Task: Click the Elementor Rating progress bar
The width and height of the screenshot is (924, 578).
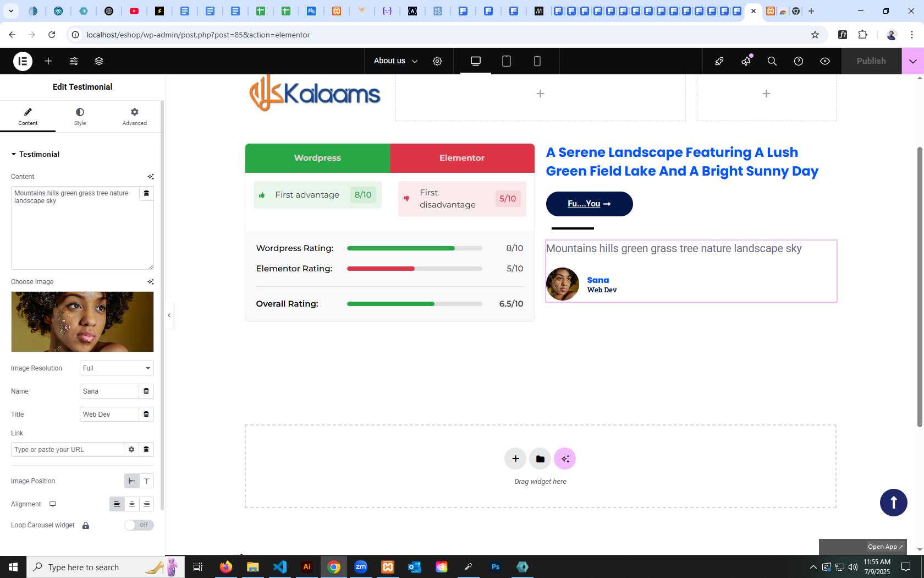Action: (415, 269)
